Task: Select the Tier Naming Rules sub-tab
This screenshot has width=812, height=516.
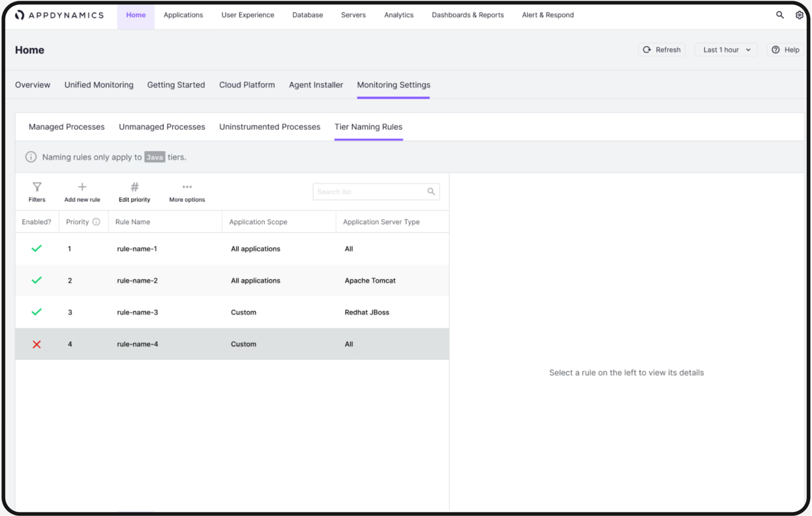Action: 368,127
